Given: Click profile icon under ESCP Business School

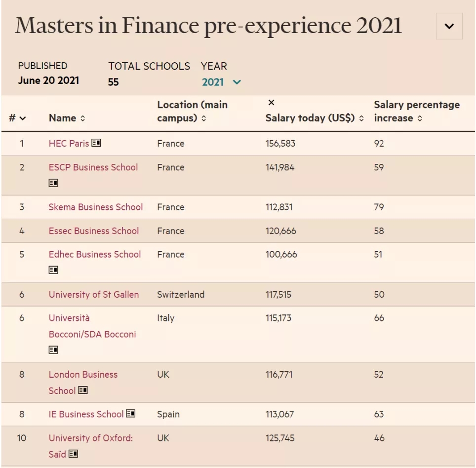Looking at the screenshot, I should click(53, 183).
